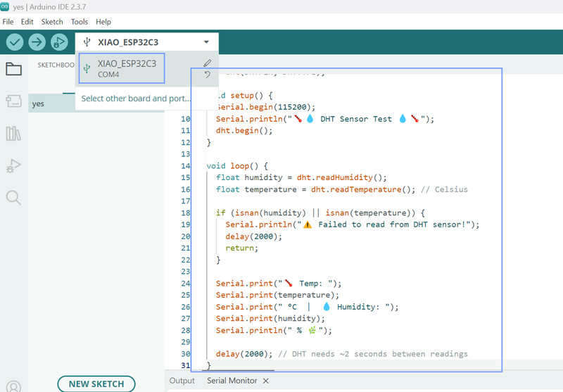This screenshot has width=563, height=392.
Task: Click the Arduino IDE logo in the title bar
Action: [5, 6]
